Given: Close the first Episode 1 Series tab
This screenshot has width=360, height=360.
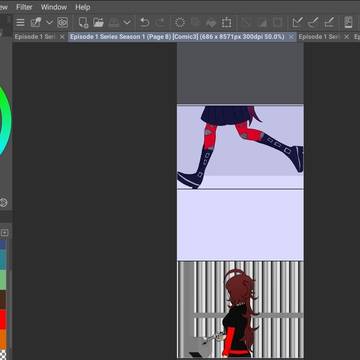Looking at the screenshot, I should (x=62, y=37).
